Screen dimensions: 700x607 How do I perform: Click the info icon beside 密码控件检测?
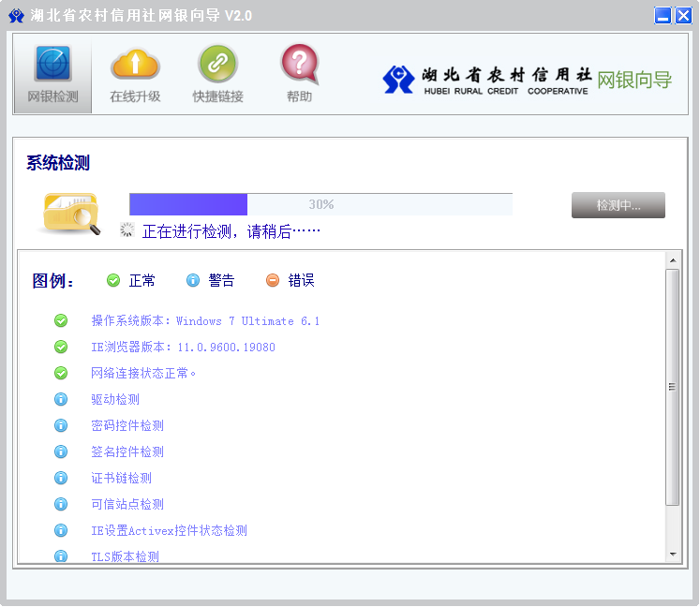[x=61, y=425]
